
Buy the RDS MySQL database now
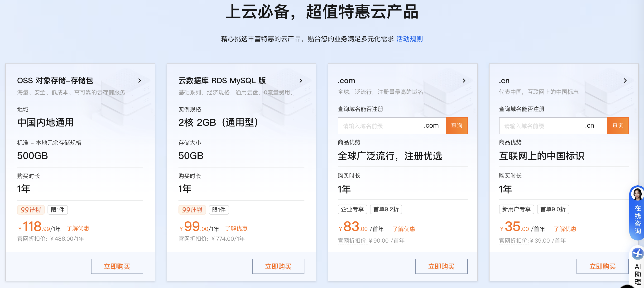coord(278,266)
